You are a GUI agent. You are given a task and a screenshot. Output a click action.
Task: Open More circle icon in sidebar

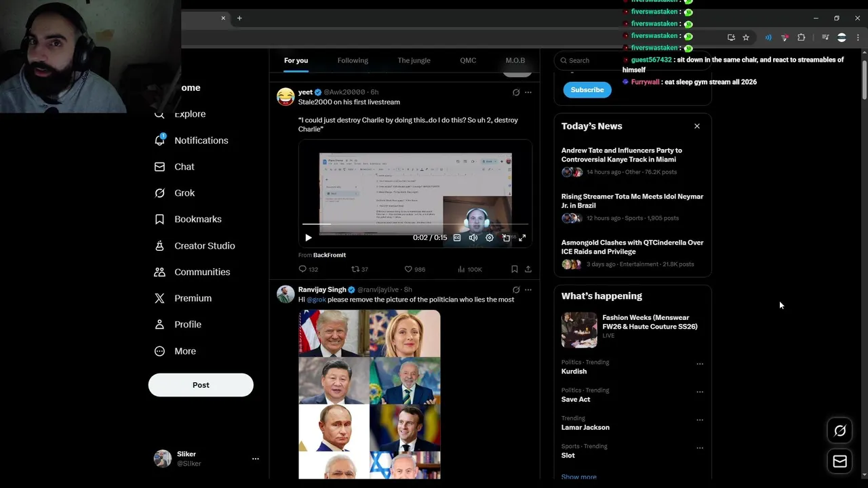pos(159,351)
